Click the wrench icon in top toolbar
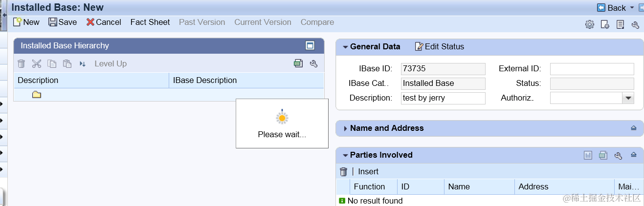 click(635, 24)
